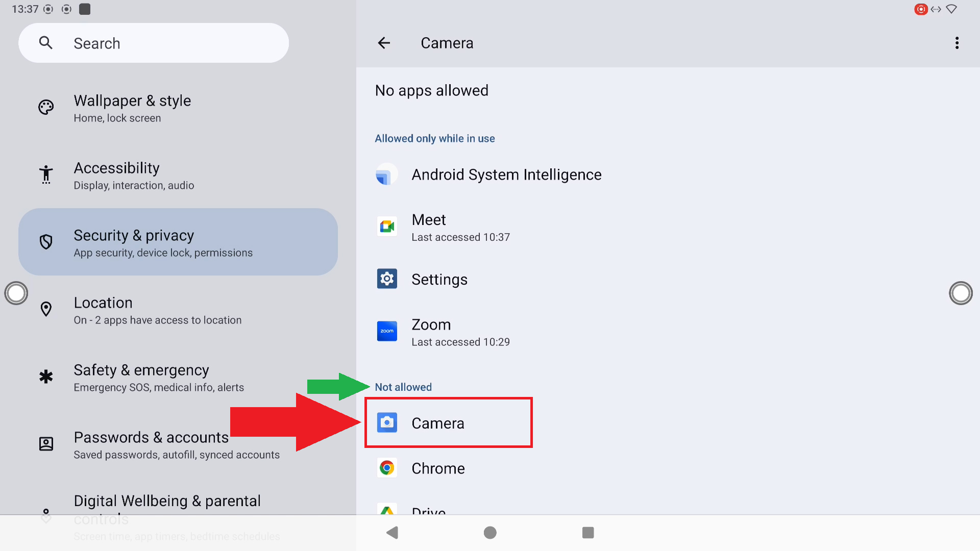The height and width of the screenshot is (551, 980).
Task: Select the Meet app icon
Action: tap(387, 227)
